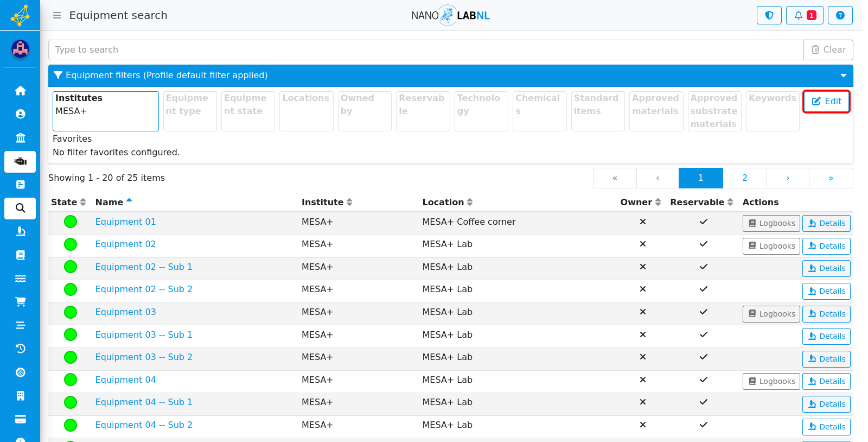The width and height of the screenshot is (868, 442).
Task: Open the institutes (bank building) sidebar icon
Action: coord(21,138)
